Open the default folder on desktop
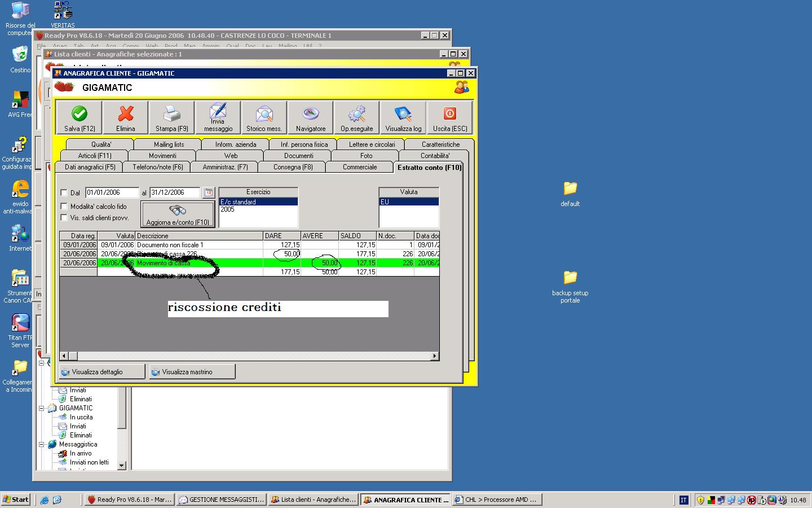The image size is (812, 508). pyautogui.click(x=570, y=195)
